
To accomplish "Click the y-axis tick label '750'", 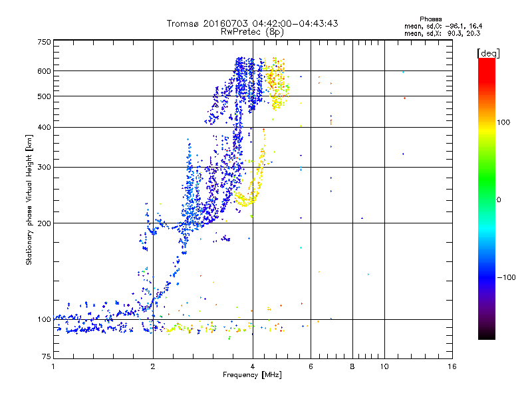I will pos(44,42).
